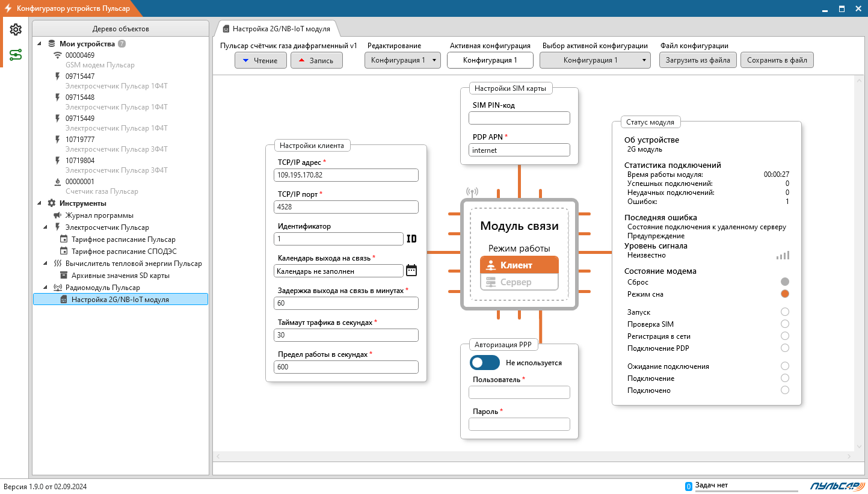Click the megaphone icon of Журнал программы
Viewport: 868px width, 494px height.
coord(58,215)
